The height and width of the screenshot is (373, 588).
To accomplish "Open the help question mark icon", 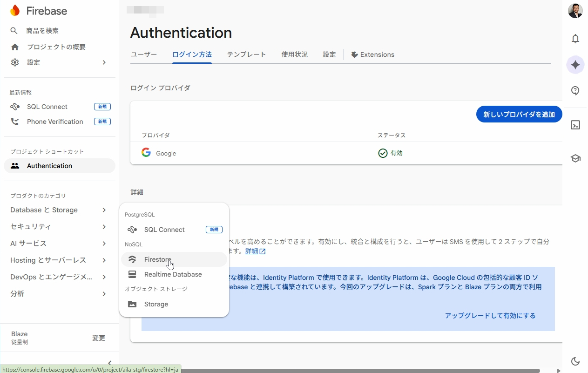I will (575, 91).
